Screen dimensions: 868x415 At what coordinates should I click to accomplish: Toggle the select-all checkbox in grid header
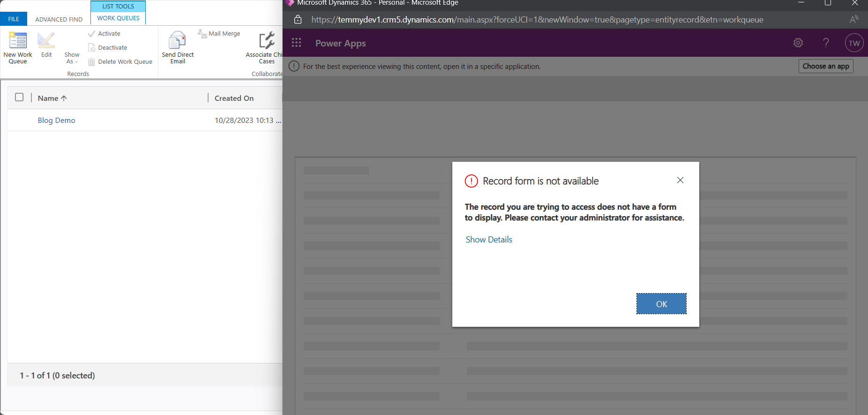point(19,97)
